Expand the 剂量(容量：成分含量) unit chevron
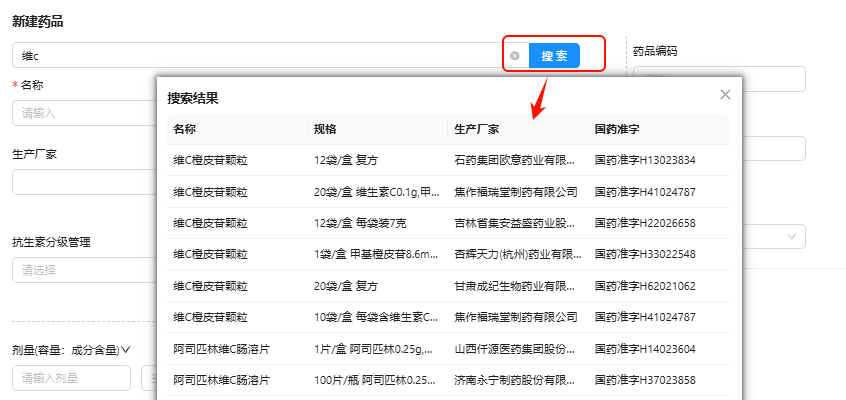 pos(127,350)
